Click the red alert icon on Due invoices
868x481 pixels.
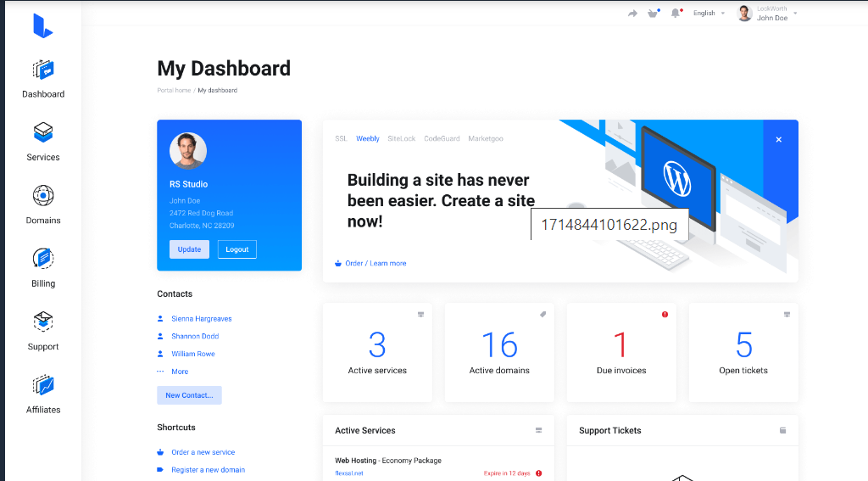point(665,315)
